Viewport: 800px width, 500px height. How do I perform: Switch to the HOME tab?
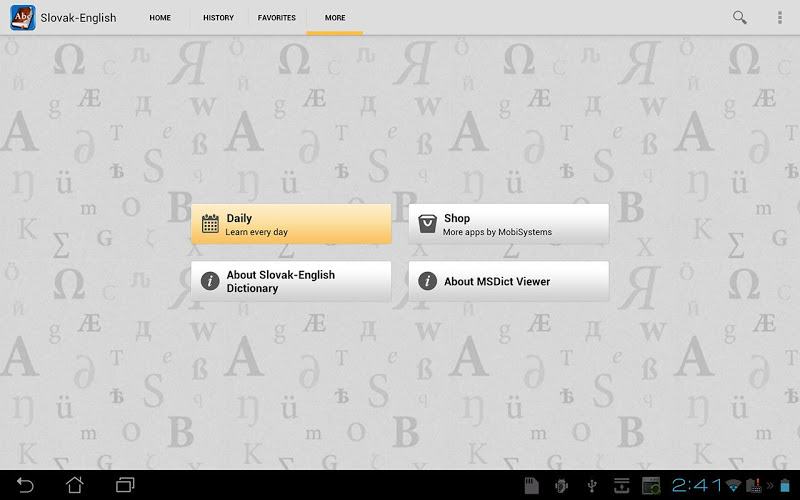point(160,17)
